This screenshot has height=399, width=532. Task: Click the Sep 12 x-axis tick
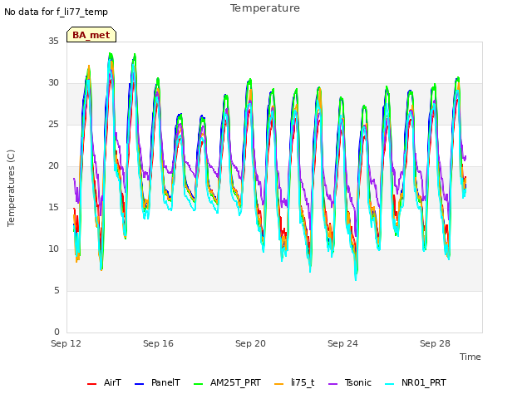pyautogui.click(x=66, y=343)
